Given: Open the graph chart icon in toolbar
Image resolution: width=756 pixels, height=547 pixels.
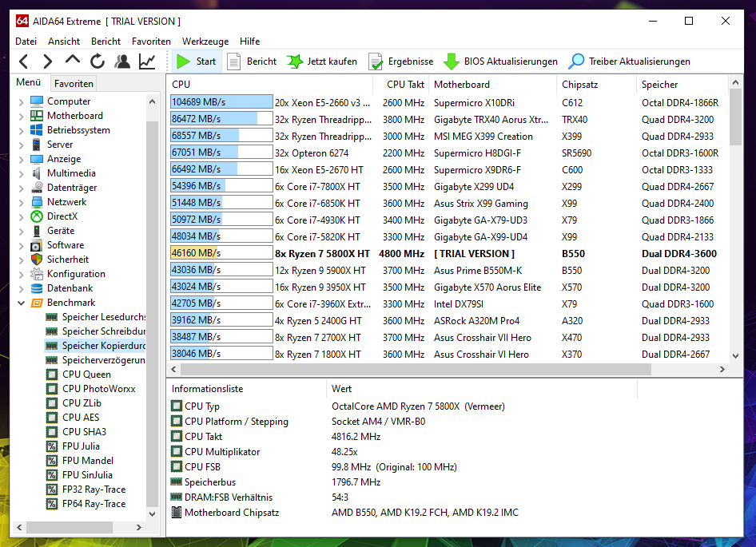Looking at the screenshot, I should (x=147, y=61).
